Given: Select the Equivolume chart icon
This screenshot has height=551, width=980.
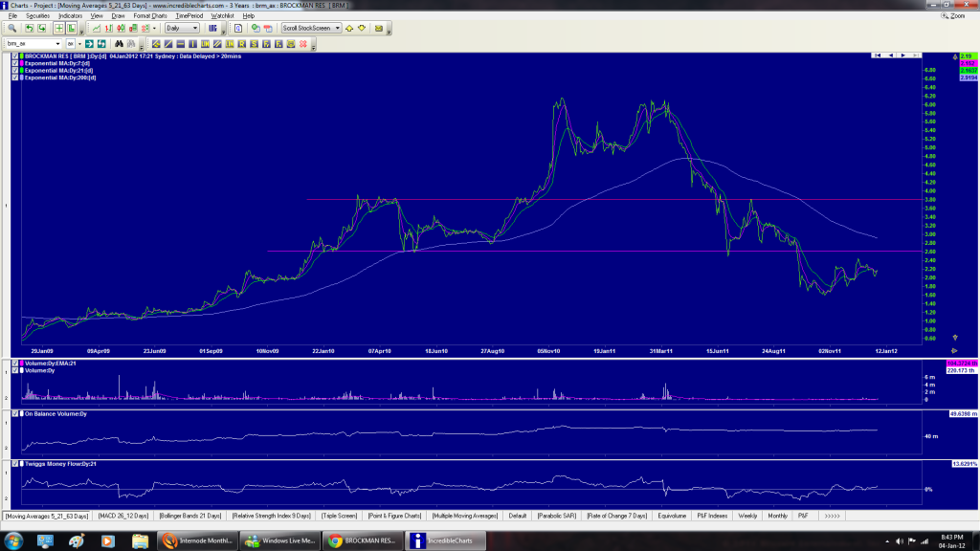Looking at the screenshot, I should 133,28.
